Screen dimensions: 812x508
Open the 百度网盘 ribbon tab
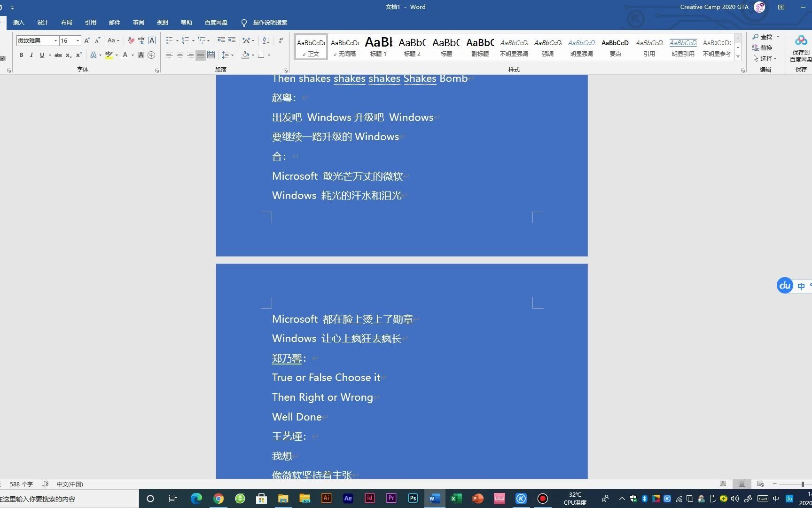(216, 22)
